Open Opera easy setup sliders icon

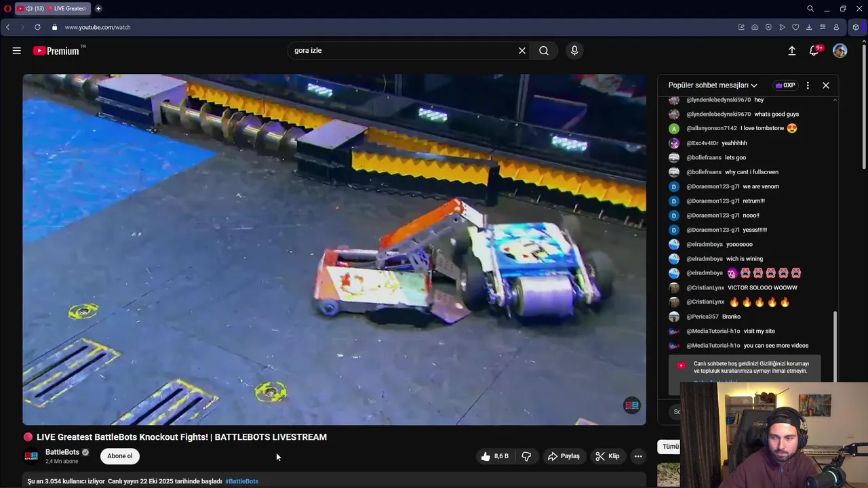[x=823, y=27]
